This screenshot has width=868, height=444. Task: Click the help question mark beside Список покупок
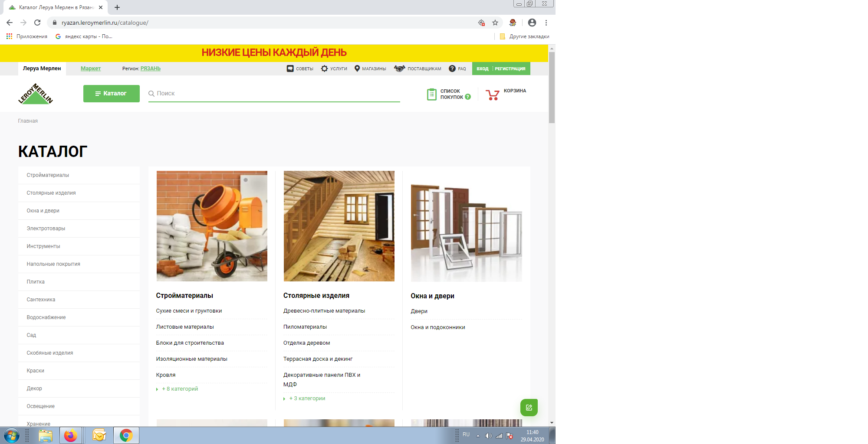[468, 97]
